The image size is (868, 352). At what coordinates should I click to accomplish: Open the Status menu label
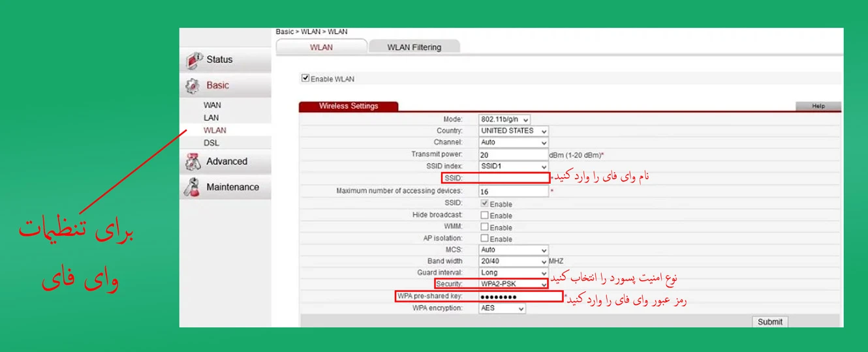(x=219, y=59)
